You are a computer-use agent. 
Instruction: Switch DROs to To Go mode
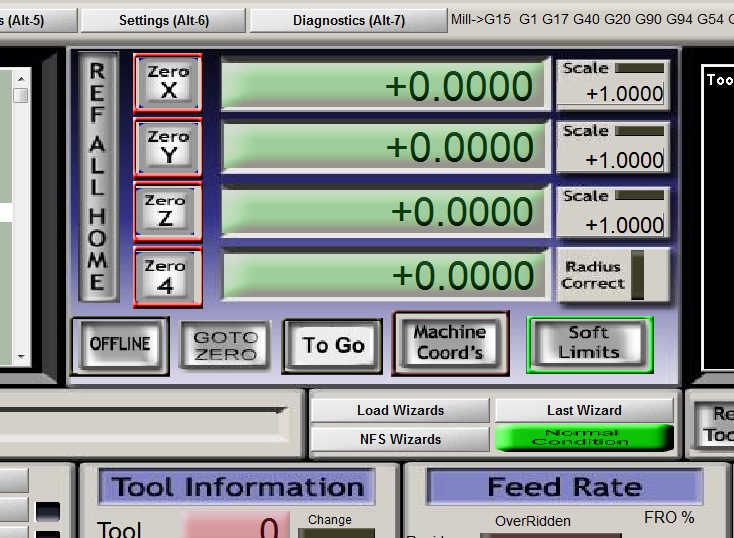(333, 346)
